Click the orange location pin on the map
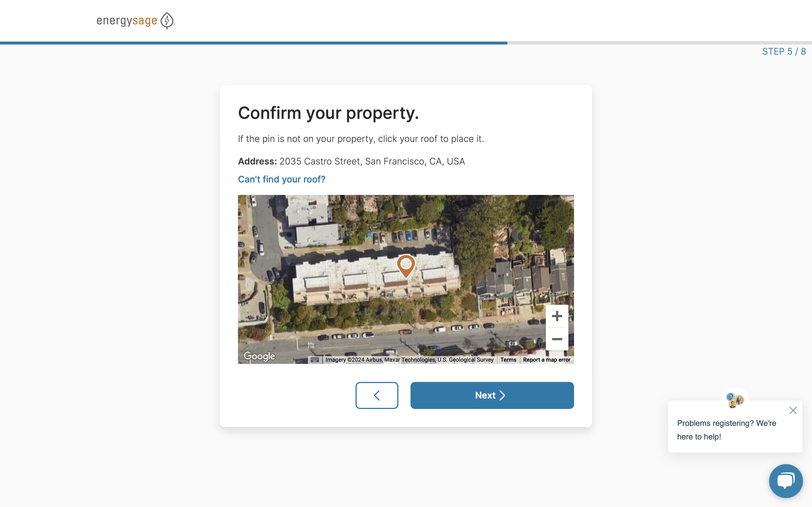 406,265
